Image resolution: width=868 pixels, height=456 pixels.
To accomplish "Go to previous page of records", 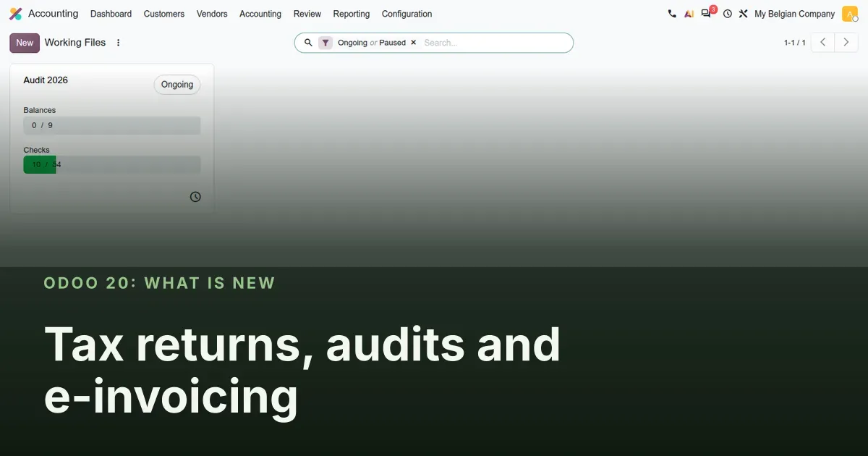I will click(x=822, y=43).
